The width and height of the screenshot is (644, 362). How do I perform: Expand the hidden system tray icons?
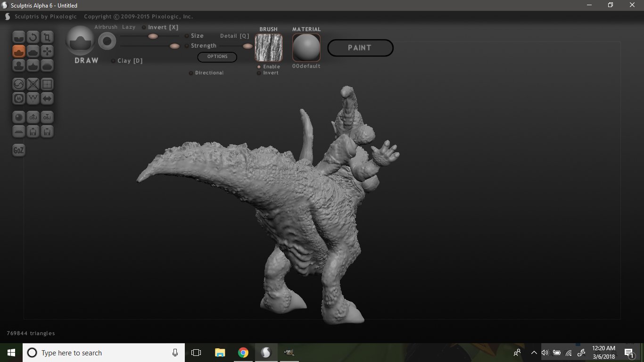[x=534, y=353]
